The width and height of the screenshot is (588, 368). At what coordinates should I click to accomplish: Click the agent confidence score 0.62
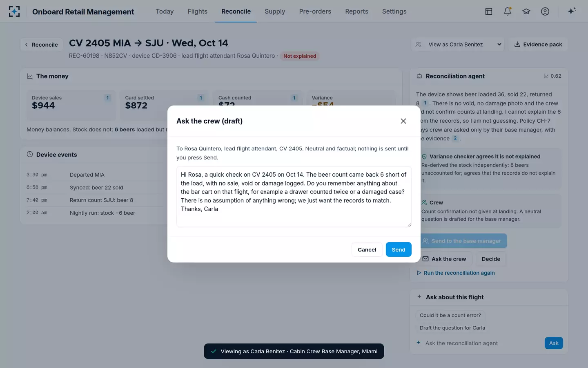click(x=552, y=76)
